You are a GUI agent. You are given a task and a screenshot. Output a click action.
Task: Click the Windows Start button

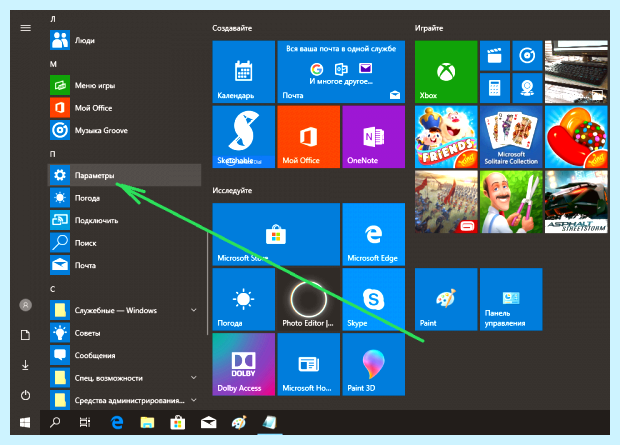(25, 422)
